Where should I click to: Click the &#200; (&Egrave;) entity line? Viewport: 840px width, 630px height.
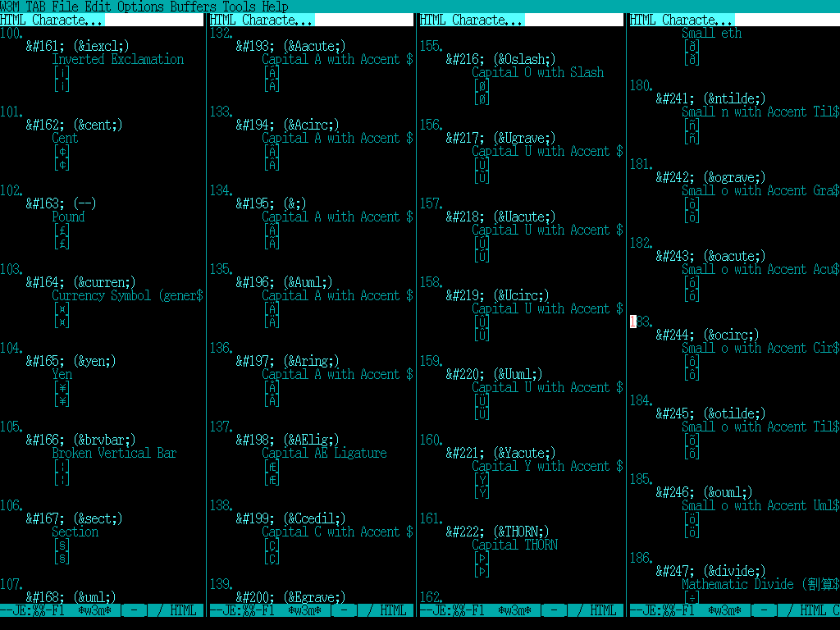tap(291, 597)
